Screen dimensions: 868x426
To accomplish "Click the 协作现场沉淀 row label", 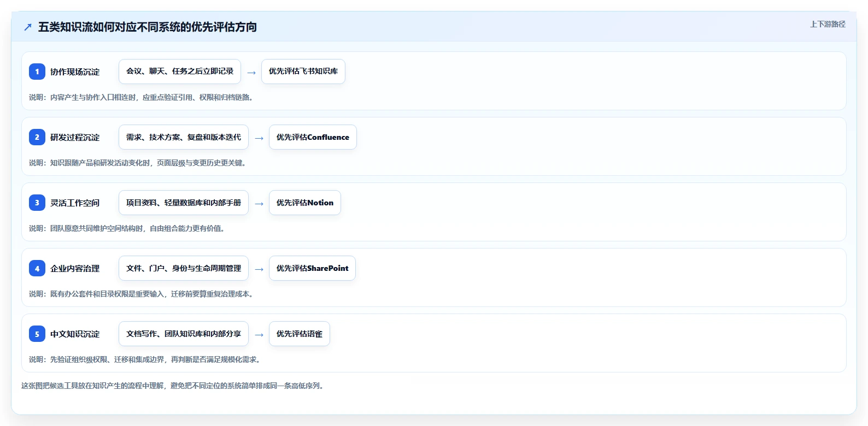I will (x=75, y=72).
